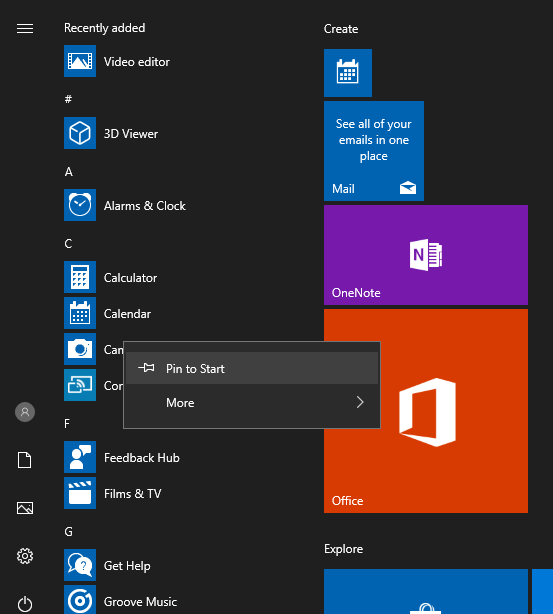The width and height of the screenshot is (553, 614).
Task: Open the Camera app icon
Action: pos(80,349)
